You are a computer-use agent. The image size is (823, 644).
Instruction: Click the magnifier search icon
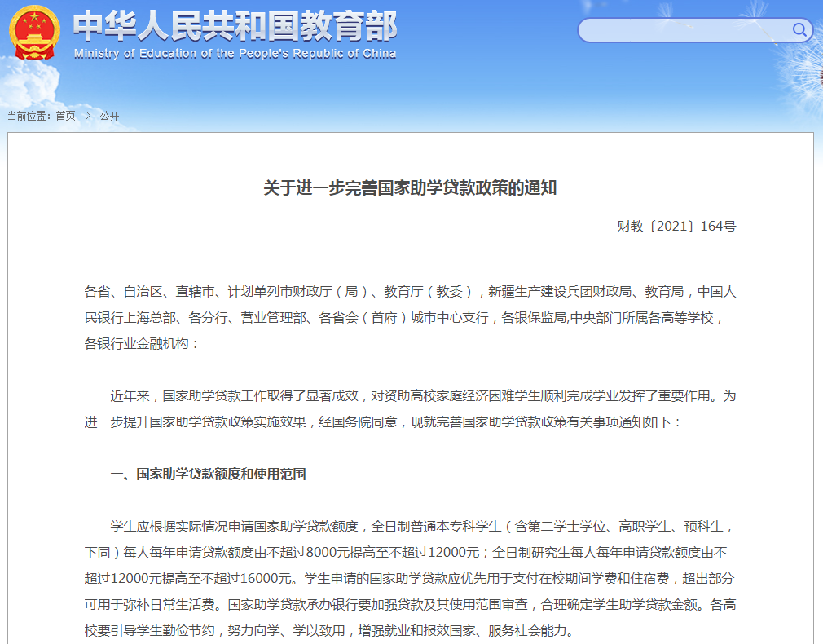click(799, 29)
